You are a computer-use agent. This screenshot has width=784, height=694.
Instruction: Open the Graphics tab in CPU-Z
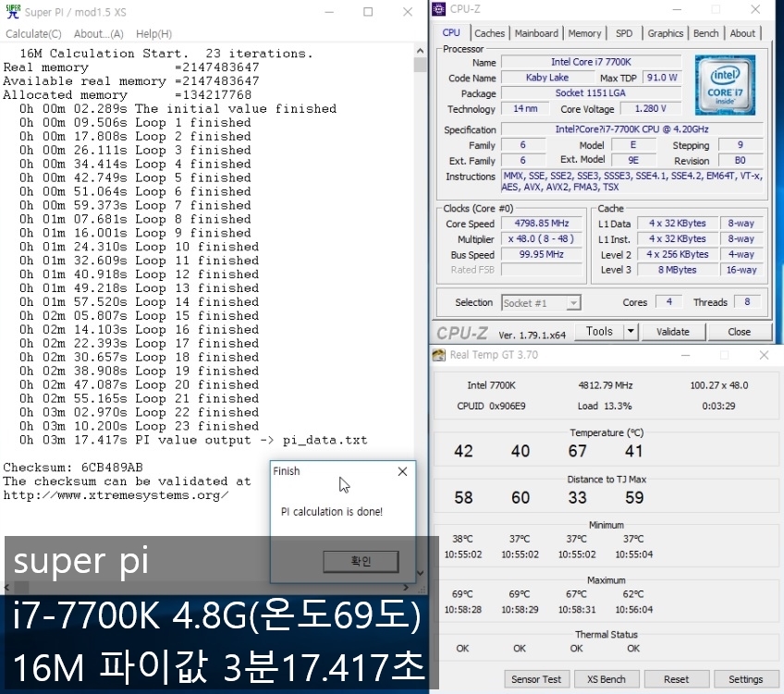pos(665,33)
